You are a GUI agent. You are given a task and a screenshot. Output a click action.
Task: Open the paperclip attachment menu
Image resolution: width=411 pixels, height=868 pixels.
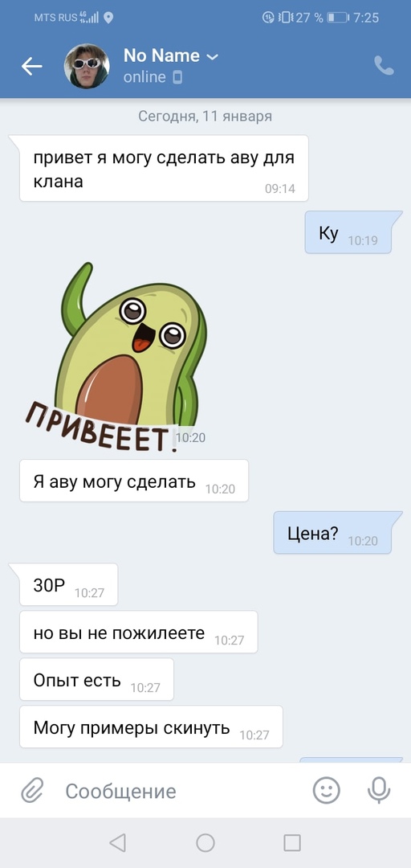(x=32, y=791)
